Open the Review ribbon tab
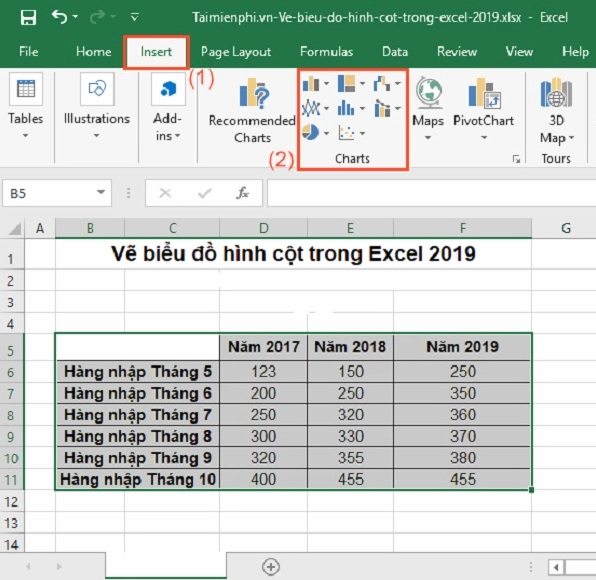Screen dimensions: 596x580 (x=457, y=51)
